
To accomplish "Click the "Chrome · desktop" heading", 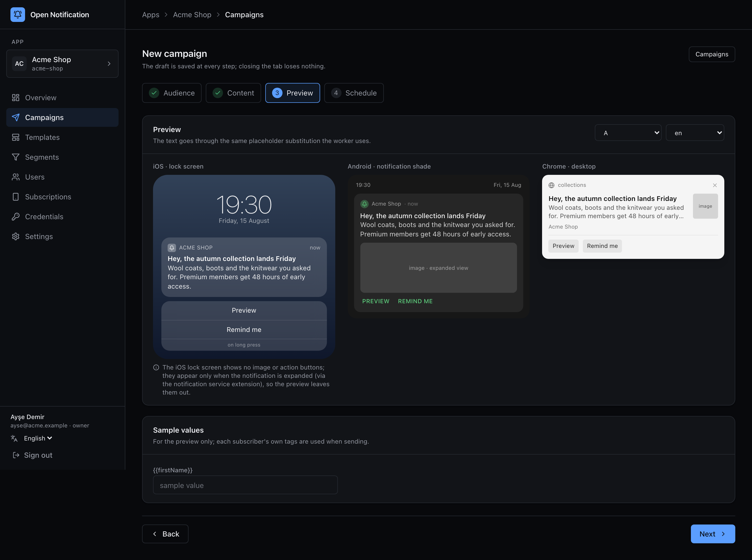I will (x=569, y=166).
